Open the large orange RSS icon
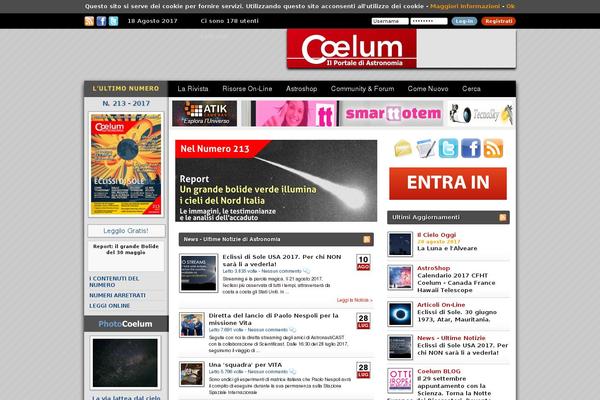The width and height of the screenshot is (600, 400). point(493,148)
